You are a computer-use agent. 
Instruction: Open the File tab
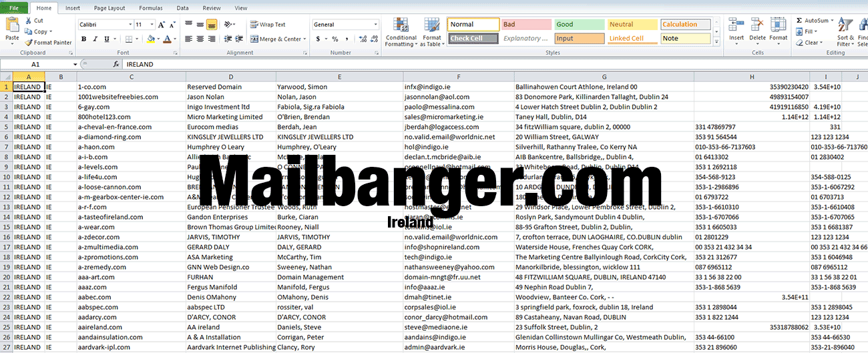14,8
